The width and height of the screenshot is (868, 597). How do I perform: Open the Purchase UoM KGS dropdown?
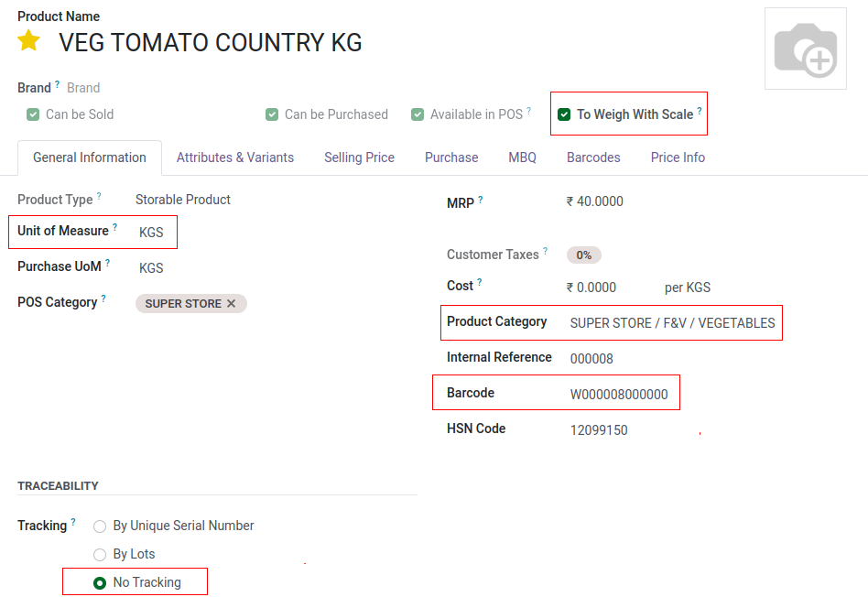click(151, 268)
